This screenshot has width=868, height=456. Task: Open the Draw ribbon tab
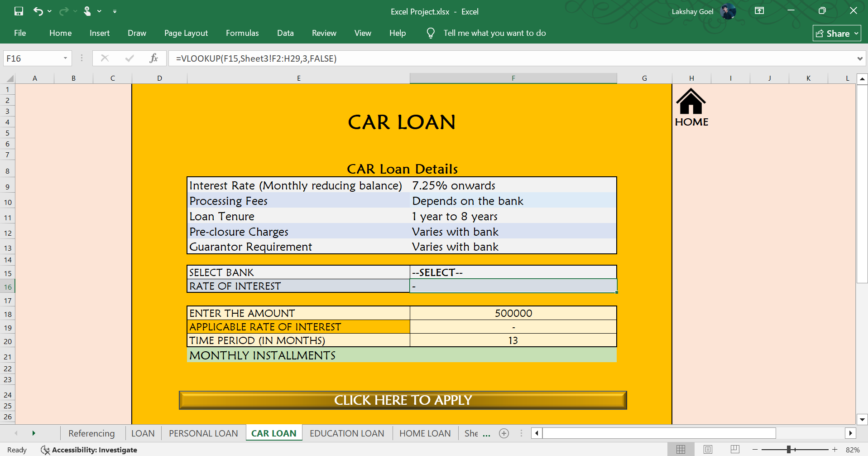[x=137, y=33]
